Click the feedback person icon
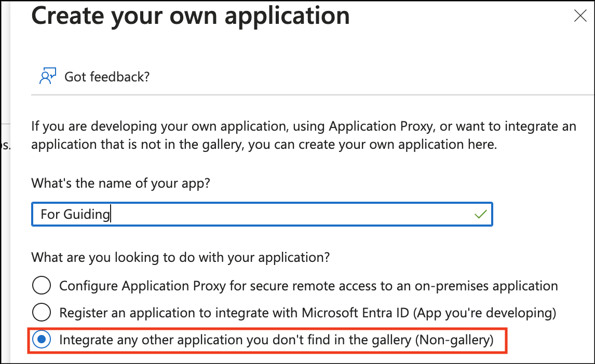This screenshot has height=364, width=595. [47, 76]
